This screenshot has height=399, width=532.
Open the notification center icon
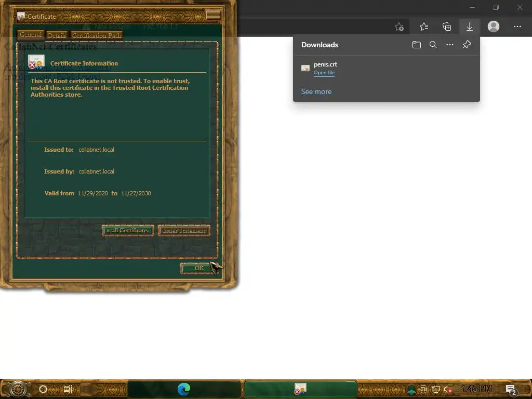click(x=511, y=390)
